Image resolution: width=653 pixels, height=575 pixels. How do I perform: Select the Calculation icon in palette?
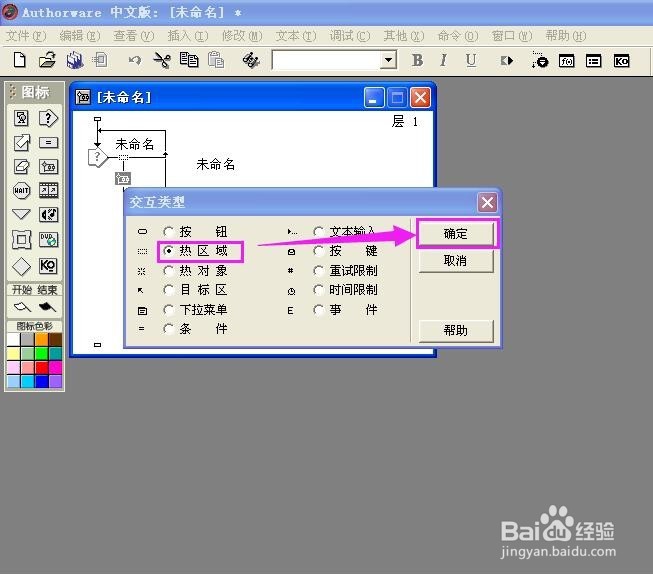(x=48, y=143)
